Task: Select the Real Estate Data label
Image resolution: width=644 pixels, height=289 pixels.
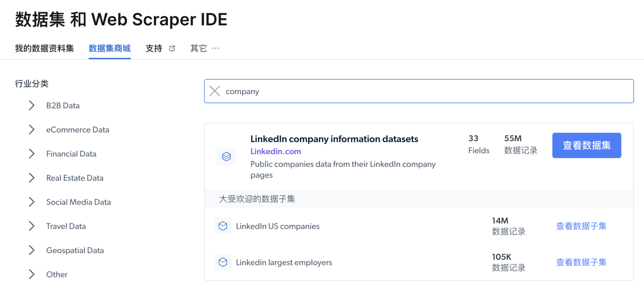Action: [75, 178]
